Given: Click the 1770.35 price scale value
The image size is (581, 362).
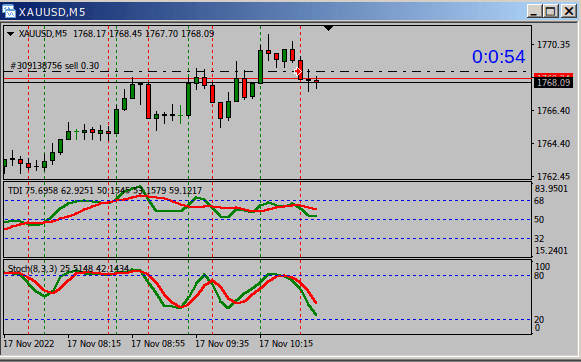Looking at the screenshot, I should [x=554, y=45].
